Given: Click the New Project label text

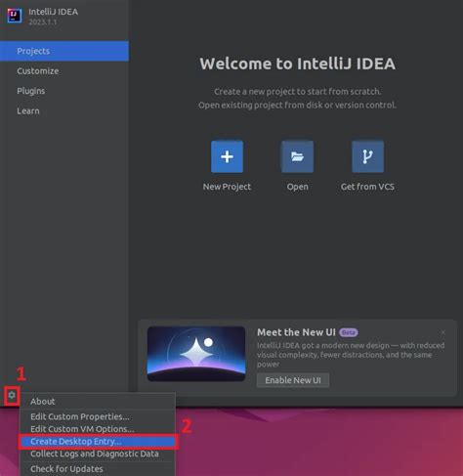Looking at the screenshot, I should (x=227, y=187).
